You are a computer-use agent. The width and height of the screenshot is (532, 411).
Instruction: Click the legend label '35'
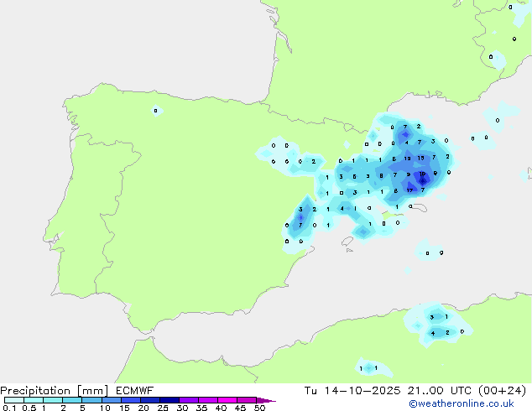201,408
